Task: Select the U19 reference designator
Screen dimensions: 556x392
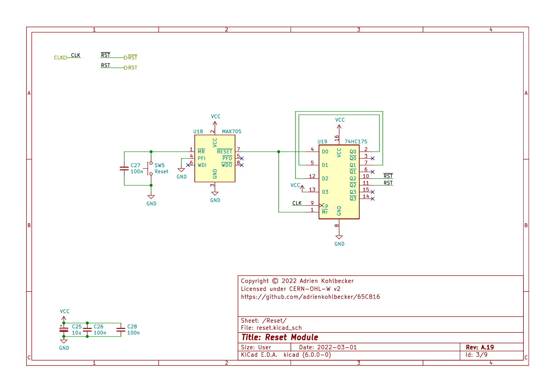Action: [322, 142]
